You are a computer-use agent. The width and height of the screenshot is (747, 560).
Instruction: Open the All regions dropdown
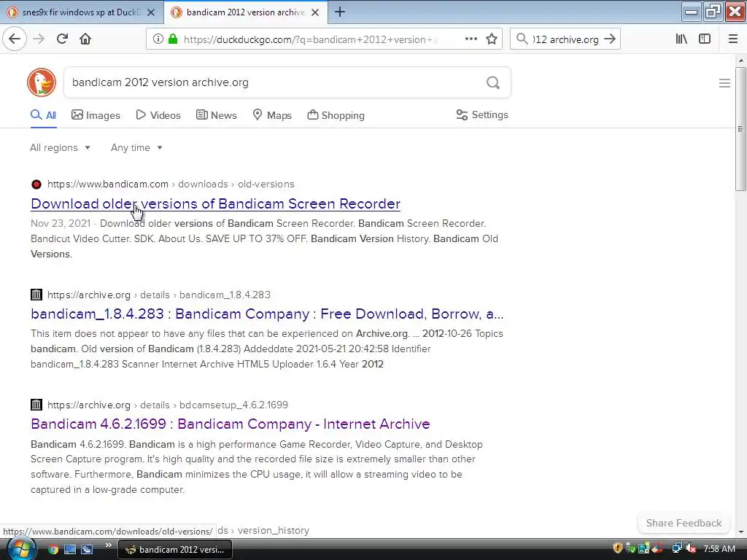click(x=60, y=147)
